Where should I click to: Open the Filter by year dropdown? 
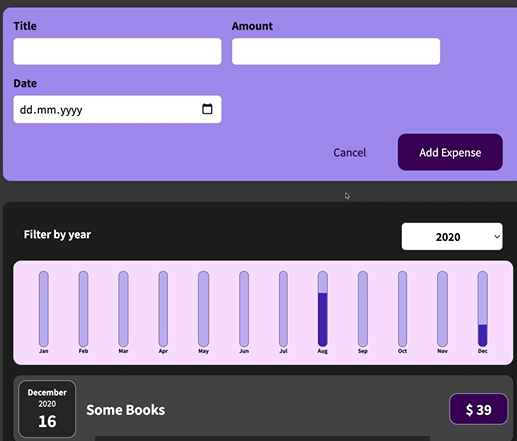(x=452, y=237)
